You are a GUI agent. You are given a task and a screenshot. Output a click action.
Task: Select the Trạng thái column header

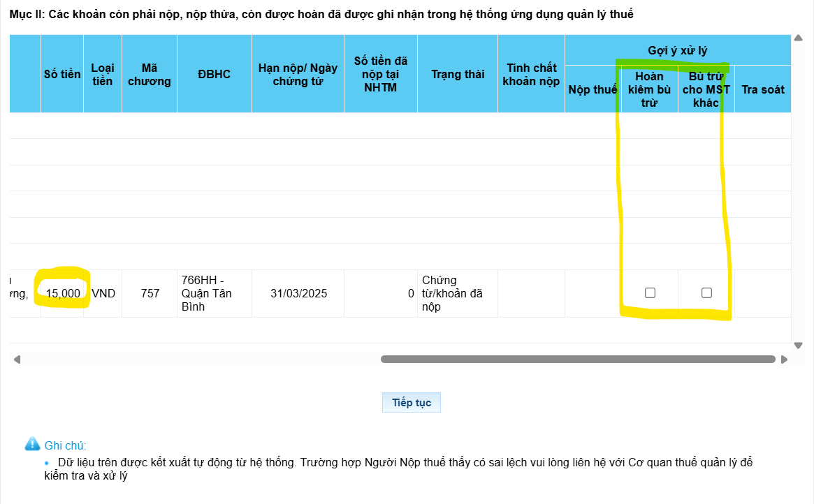458,74
